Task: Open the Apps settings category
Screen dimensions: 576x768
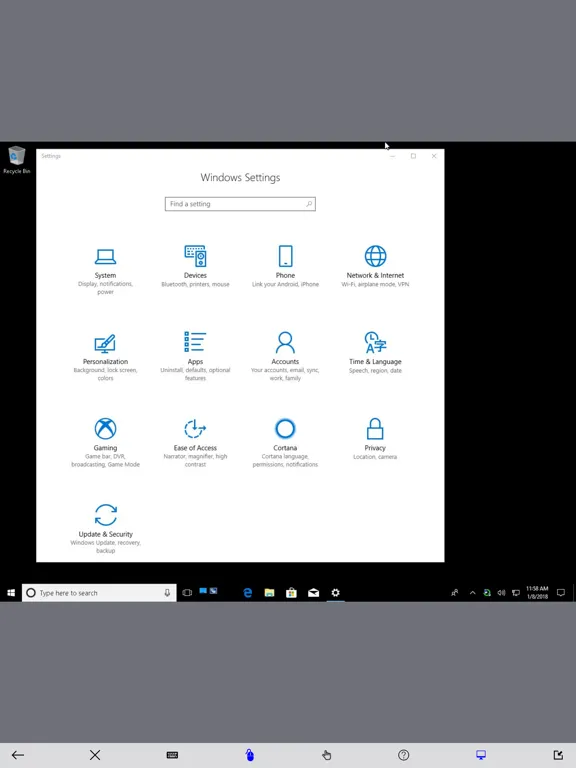Action: coord(195,357)
